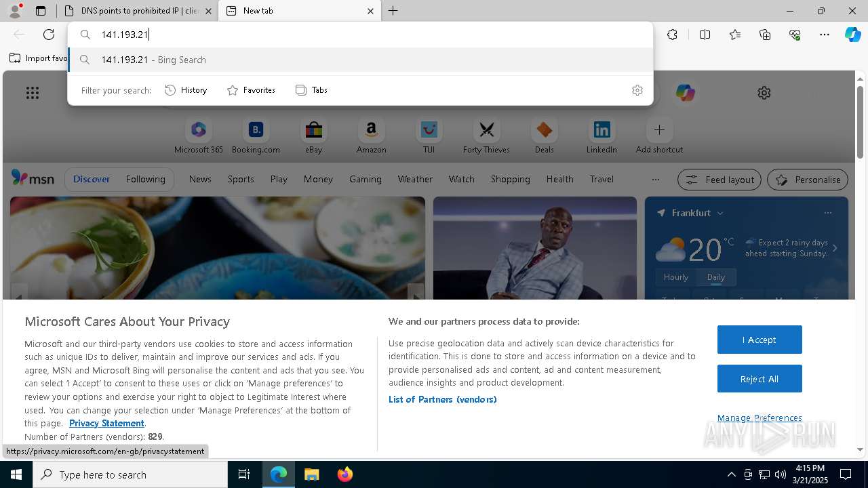This screenshot has width=868, height=488.
Task: Open a new browser tab with plus
Action: (393, 11)
